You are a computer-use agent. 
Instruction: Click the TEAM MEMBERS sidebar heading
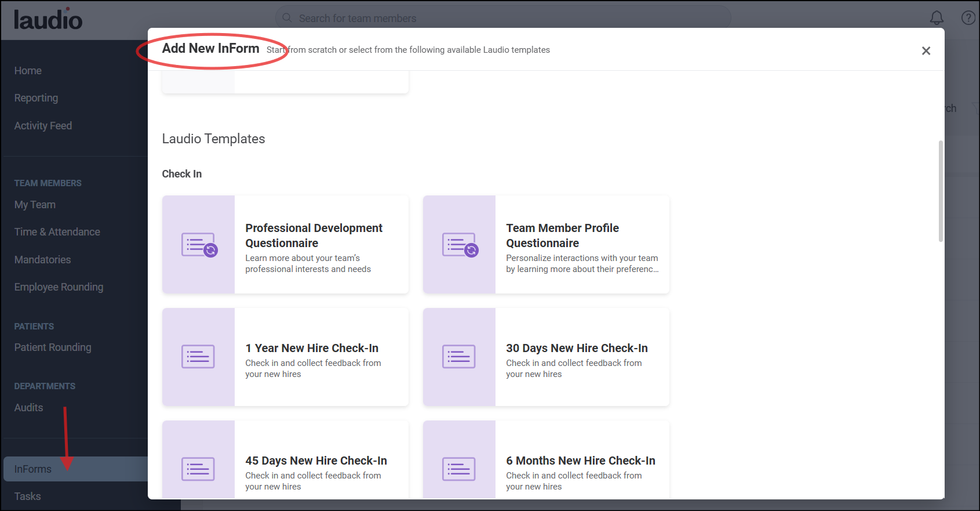pos(48,183)
